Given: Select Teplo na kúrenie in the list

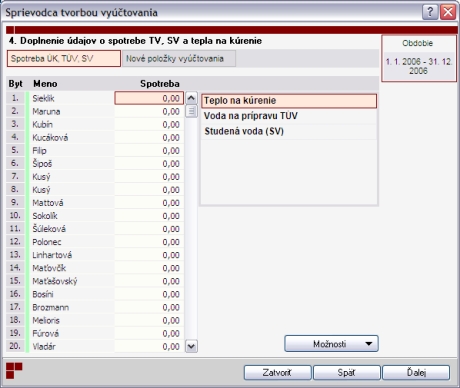Looking at the screenshot, I should coord(289,101).
